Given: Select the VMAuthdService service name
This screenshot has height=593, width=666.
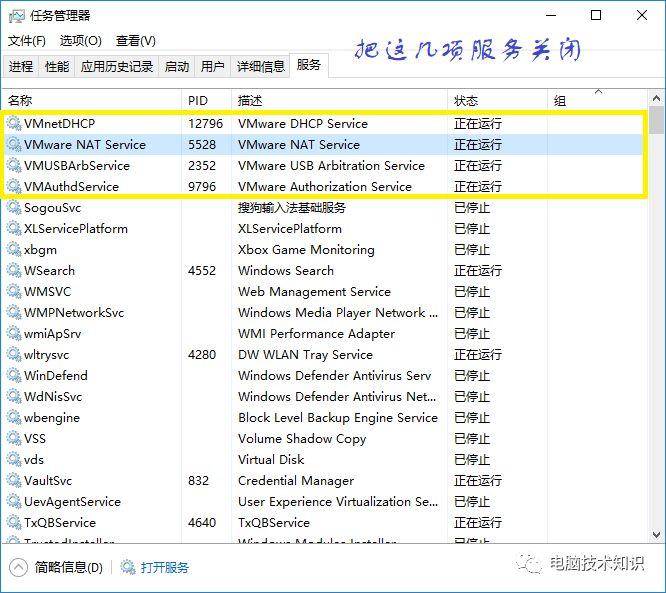Looking at the screenshot, I should coord(71,186).
